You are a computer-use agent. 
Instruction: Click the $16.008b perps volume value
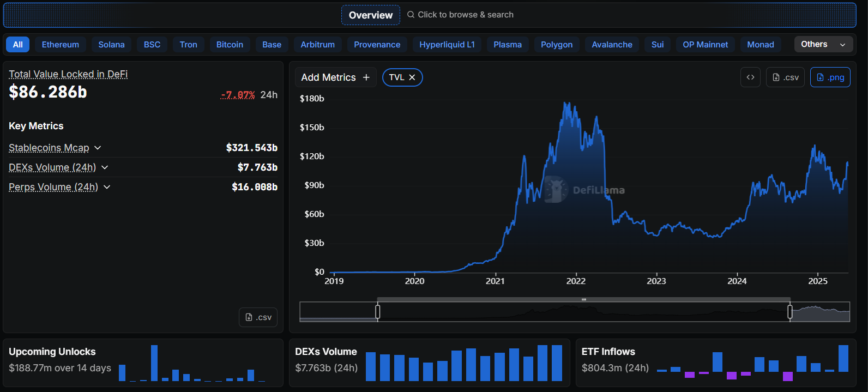pyautogui.click(x=255, y=187)
